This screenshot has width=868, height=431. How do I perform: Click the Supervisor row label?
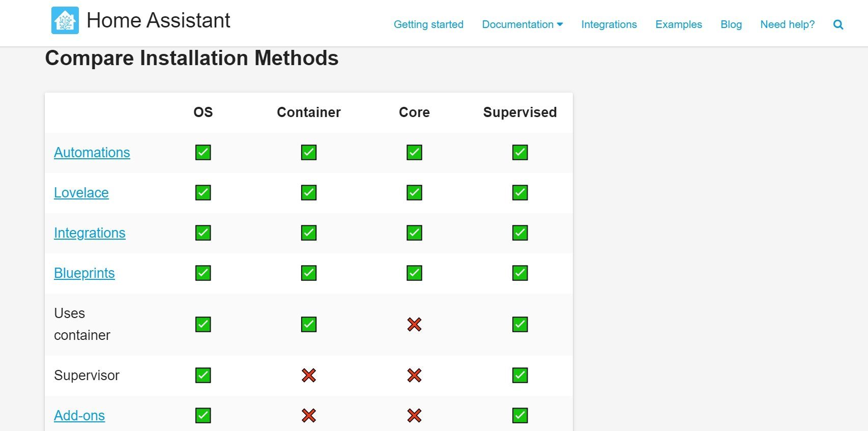[86, 375]
